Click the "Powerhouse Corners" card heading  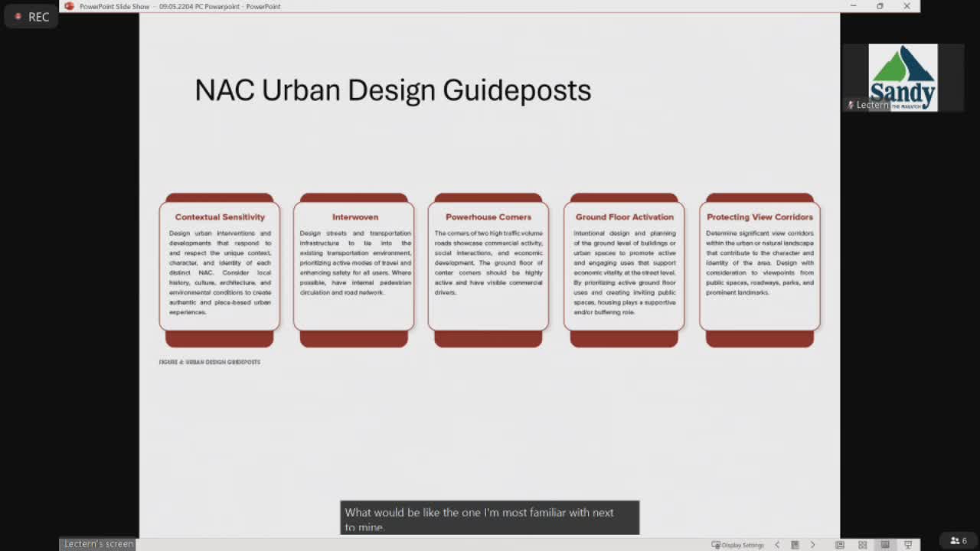point(488,217)
